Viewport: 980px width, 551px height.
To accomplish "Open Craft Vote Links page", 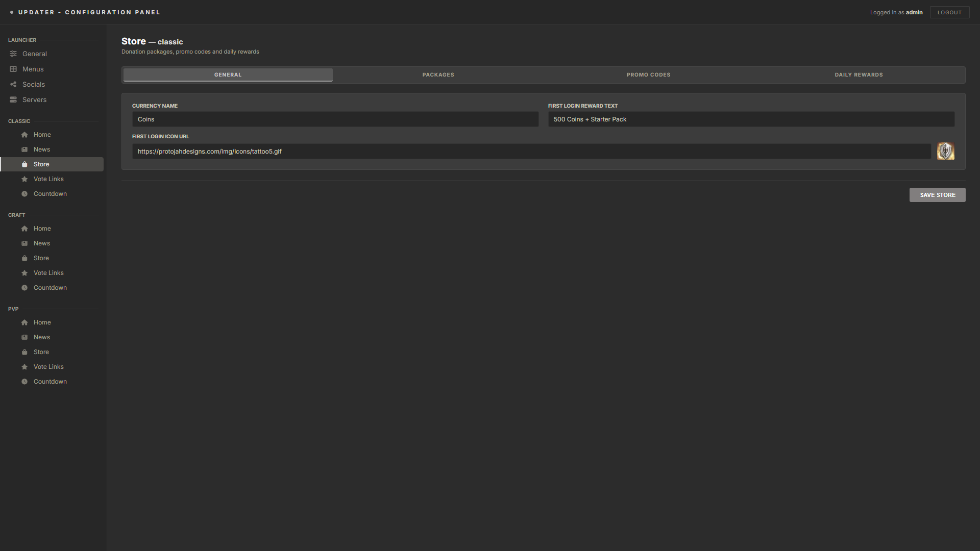I will coord(52,273).
